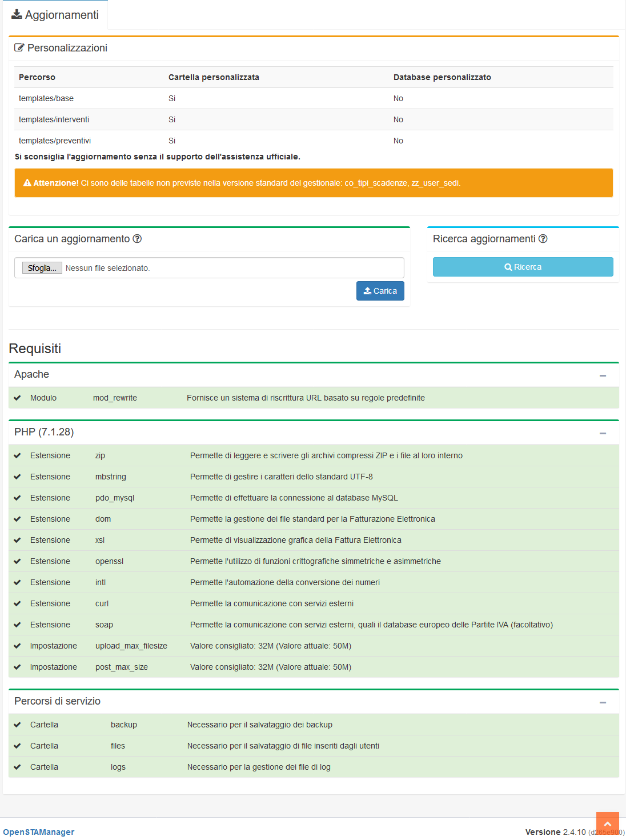626x840 pixels.
Task: Click the soap extension description text
Action: pos(371,625)
